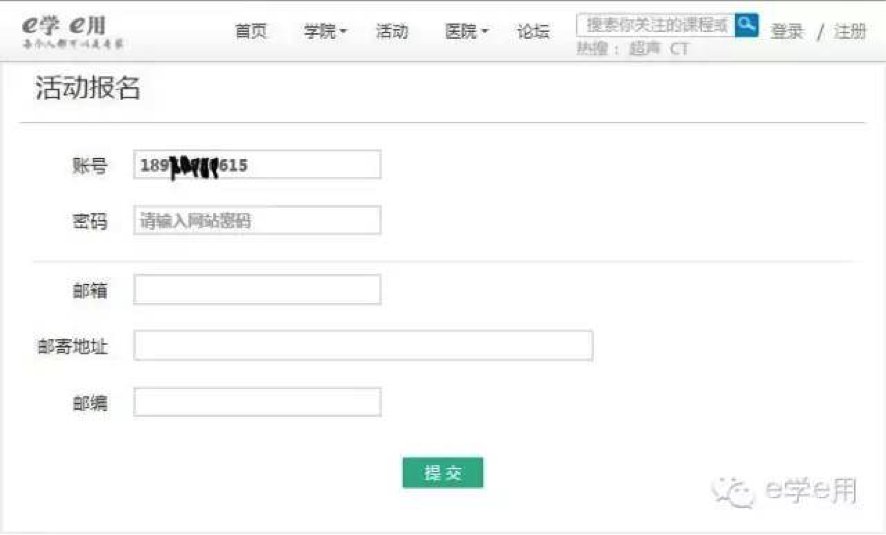Expand the 医院 dropdown menu

pyautogui.click(x=465, y=31)
